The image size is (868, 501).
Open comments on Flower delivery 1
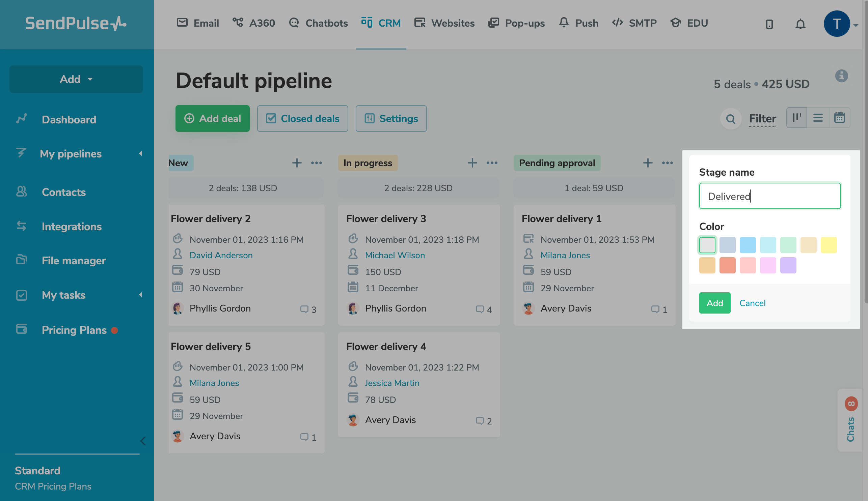659,310
